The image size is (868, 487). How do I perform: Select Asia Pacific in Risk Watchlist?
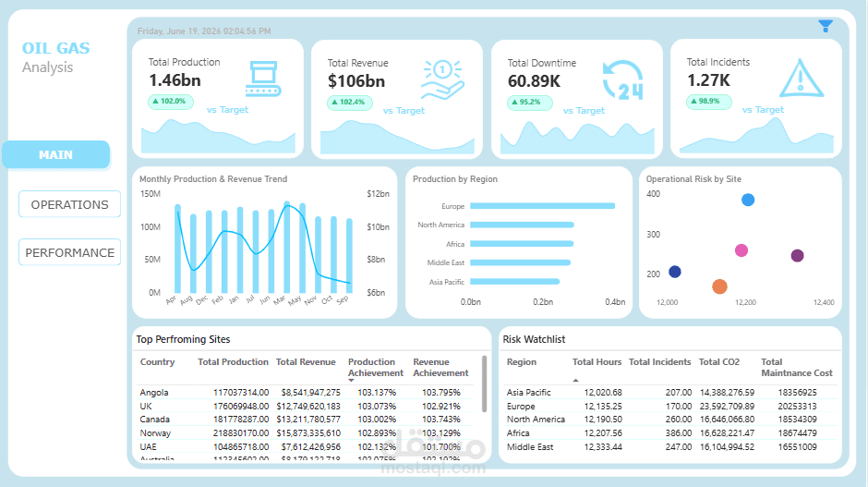pos(669,392)
